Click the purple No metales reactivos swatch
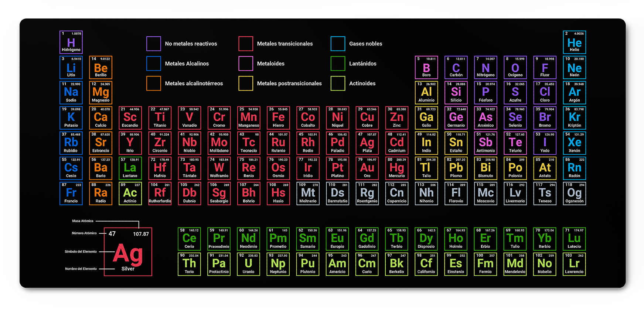 153,44
